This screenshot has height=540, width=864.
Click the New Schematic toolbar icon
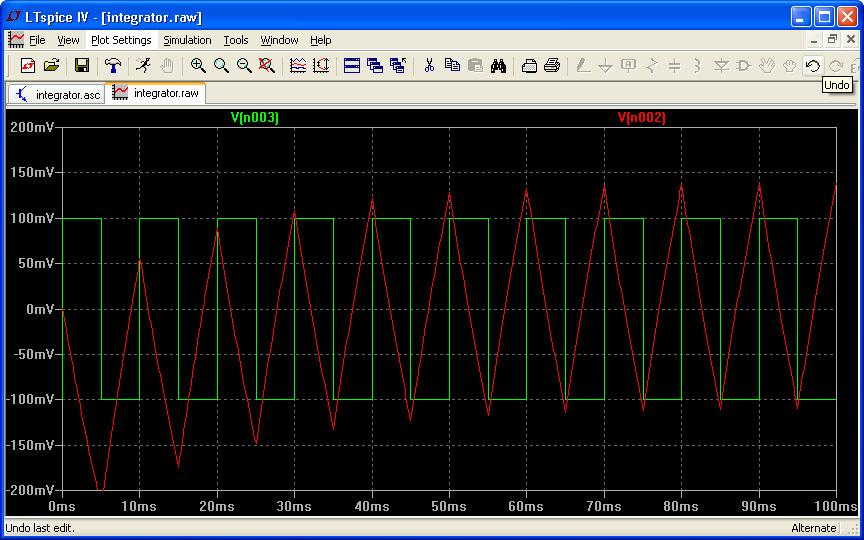point(28,66)
